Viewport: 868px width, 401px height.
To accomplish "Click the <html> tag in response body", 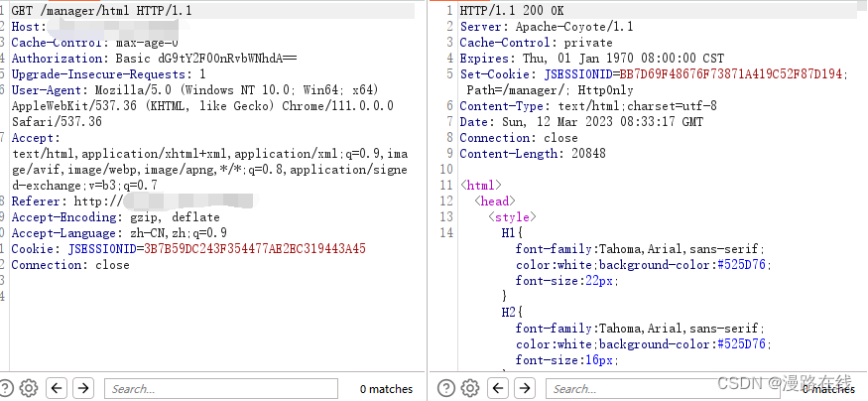I will pos(480,186).
